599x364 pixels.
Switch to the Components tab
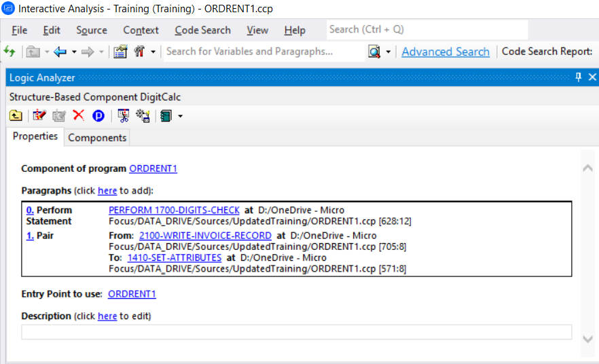tap(97, 137)
